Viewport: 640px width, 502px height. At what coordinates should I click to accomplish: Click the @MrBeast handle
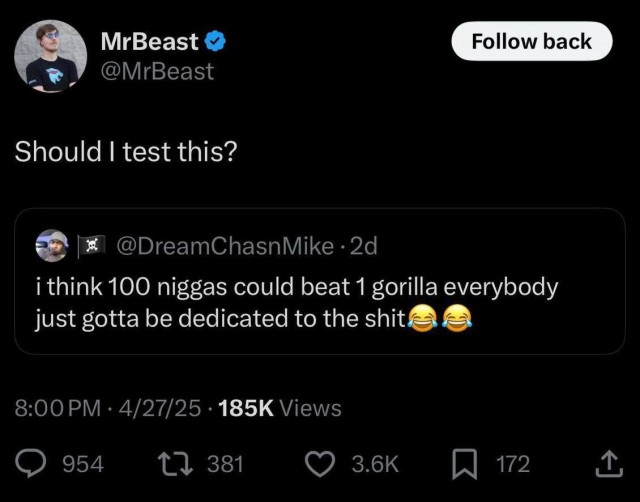[x=157, y=72]
